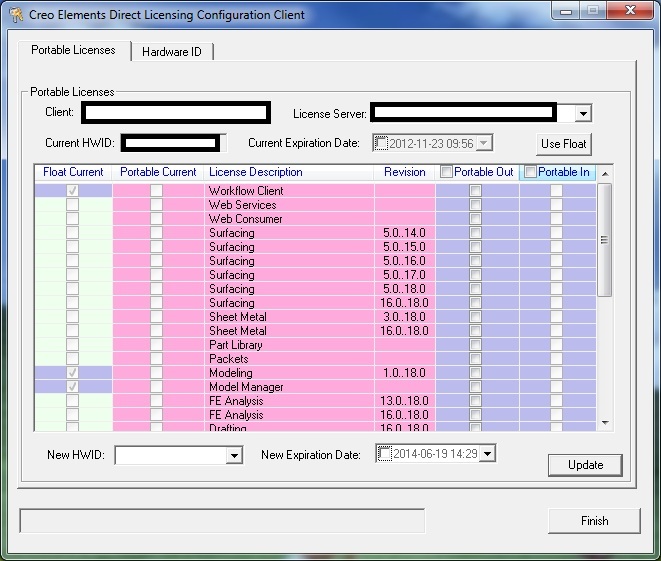
Task: Check Portable Out for Surfacing 16.0..18.0
Action: [475, 303]
